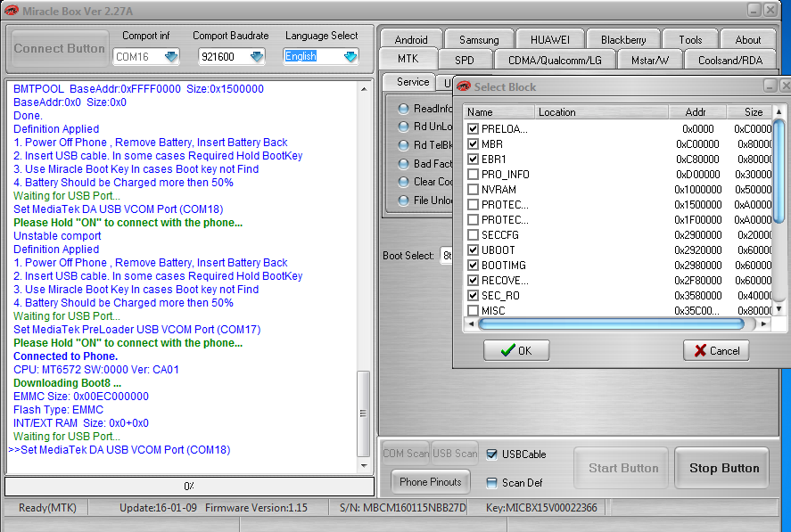Click the log pane scroll up arrow

click(364, 89)
